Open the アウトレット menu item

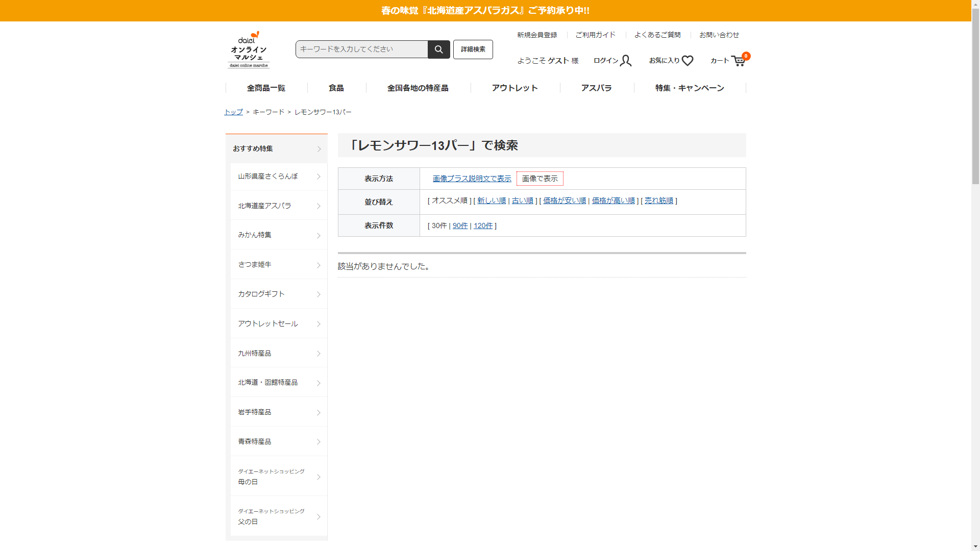point(514,88)
